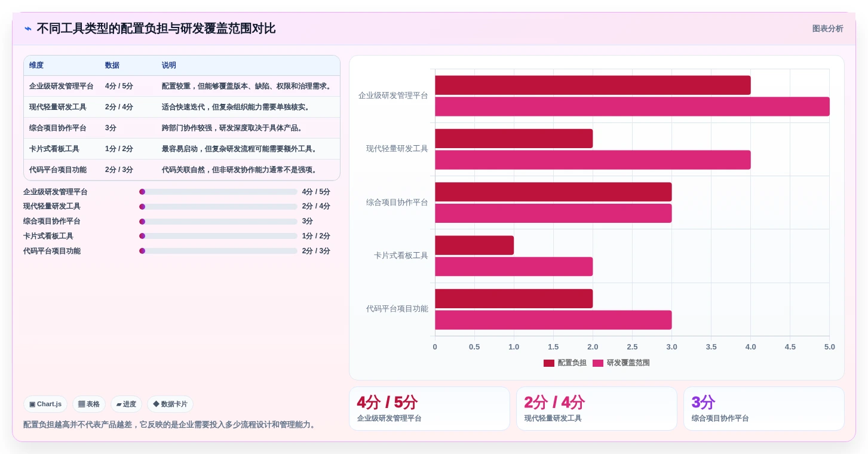Select the 数据卡片 tag chip
This screenshot has width=868, height=454.
coord(170,404)
